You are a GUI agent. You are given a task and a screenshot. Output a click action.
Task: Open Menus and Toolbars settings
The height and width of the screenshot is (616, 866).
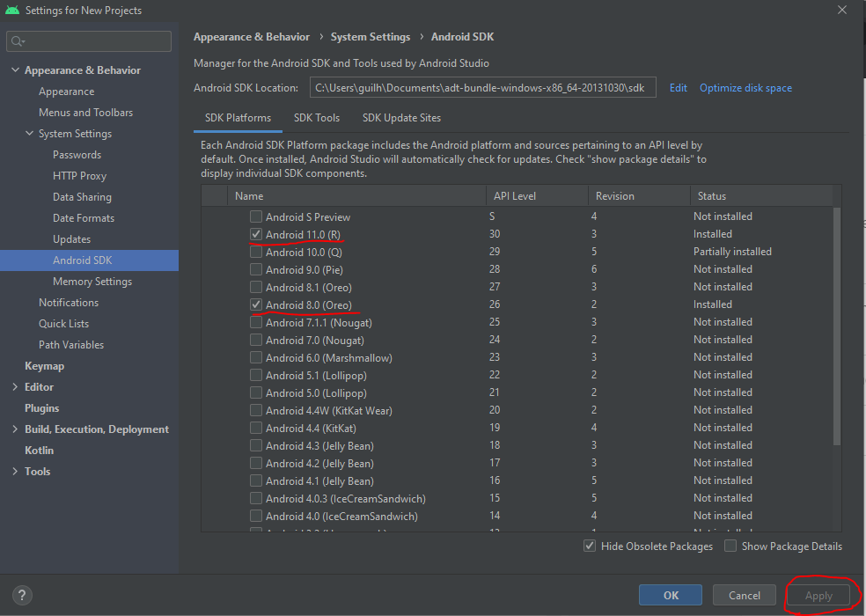pos(85,112)
